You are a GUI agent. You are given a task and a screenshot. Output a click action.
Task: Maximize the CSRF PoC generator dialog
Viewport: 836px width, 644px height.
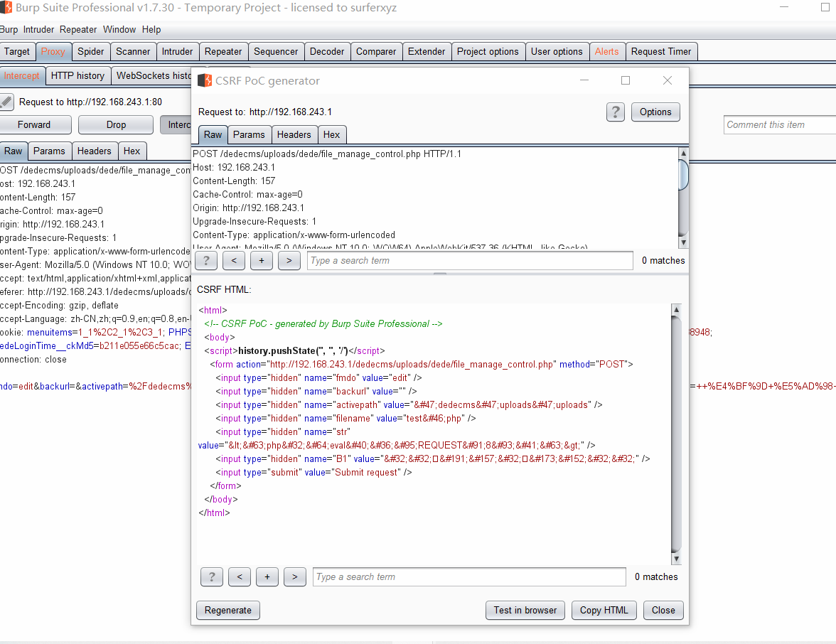coord(626,80)
